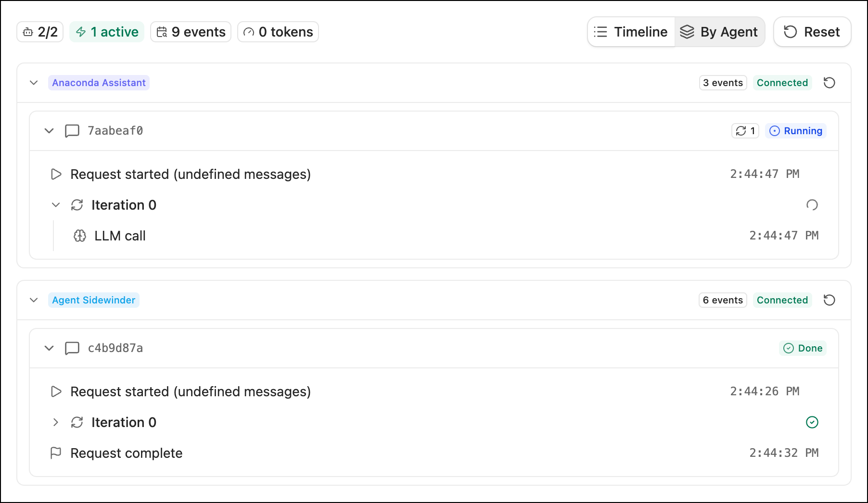The width and height of the screenshot is (868, 503).
Task: Collapse the Anaconda Assistant section
Action: coord(34,83)
